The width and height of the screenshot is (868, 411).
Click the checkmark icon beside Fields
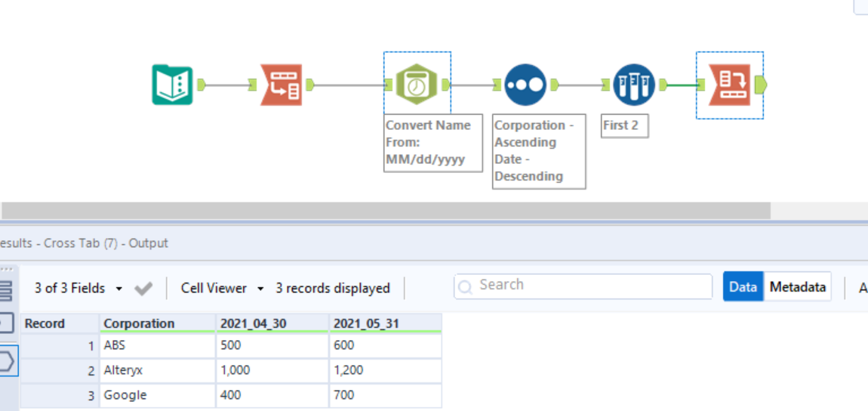(x=143, y=289)
